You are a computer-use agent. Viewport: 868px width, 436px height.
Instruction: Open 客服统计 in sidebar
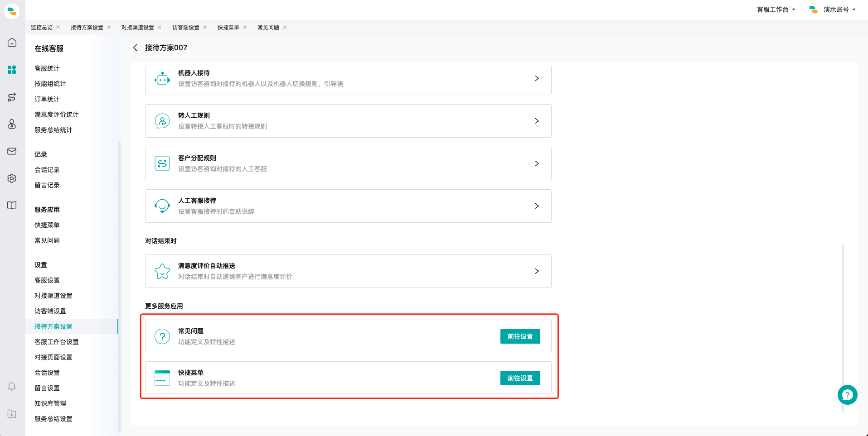click(47, 68)
